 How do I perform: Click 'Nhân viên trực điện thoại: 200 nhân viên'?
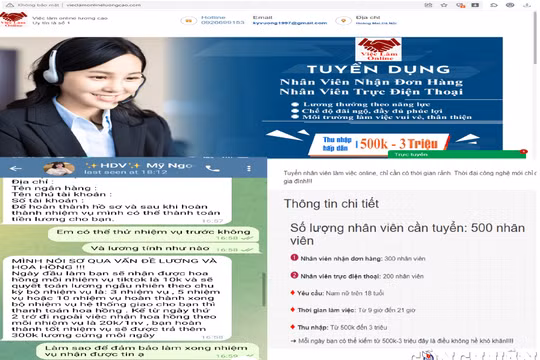(362, 276)
